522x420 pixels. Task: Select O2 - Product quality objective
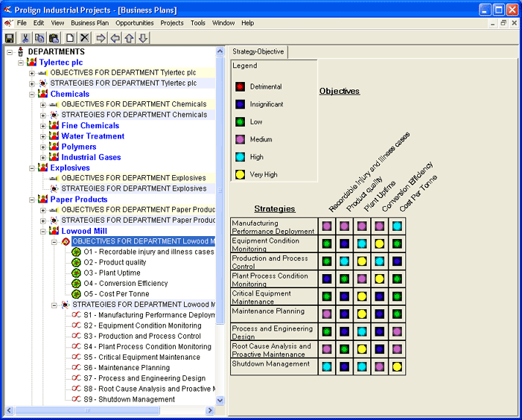coord(115,262)
